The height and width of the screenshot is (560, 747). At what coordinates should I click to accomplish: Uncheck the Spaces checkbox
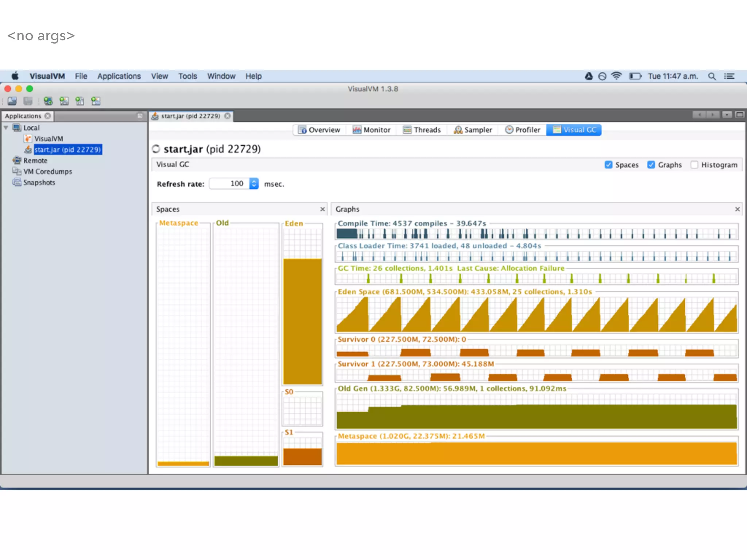(608, 165)
